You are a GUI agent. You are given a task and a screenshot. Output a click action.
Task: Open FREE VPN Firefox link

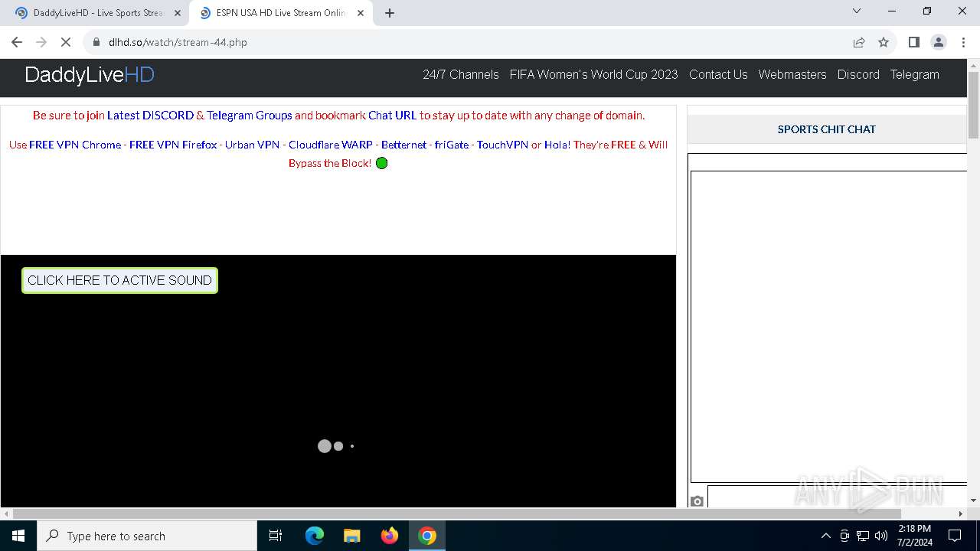coord(173,145)
